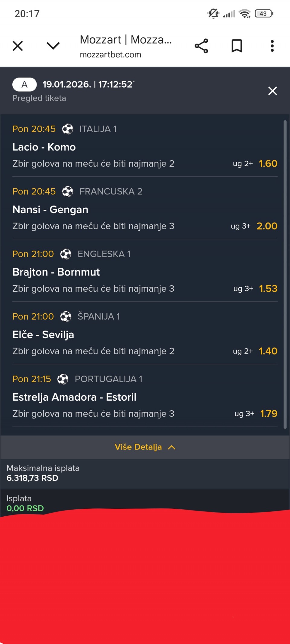The image size is (290, 644).
Task: Select the Brajton - Bornmut match row
Action: point(56,272)
